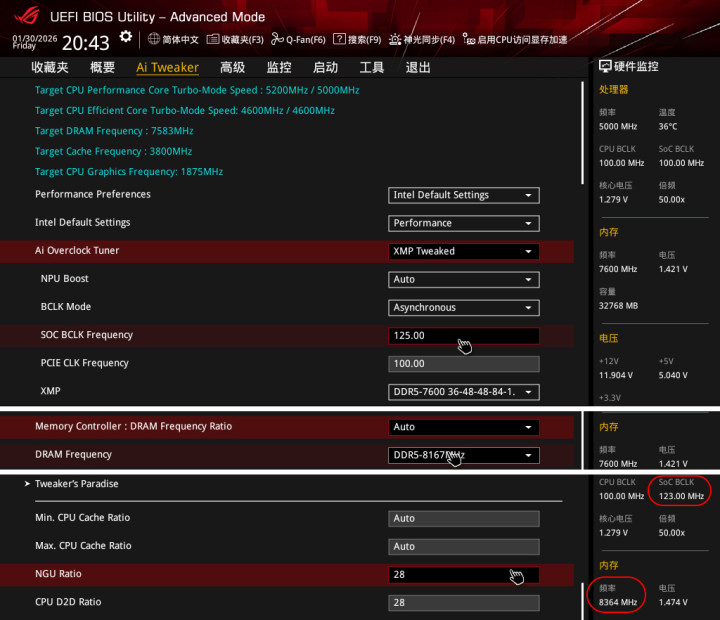Click the 32768 MB memory capacity value

coord(619,305)
